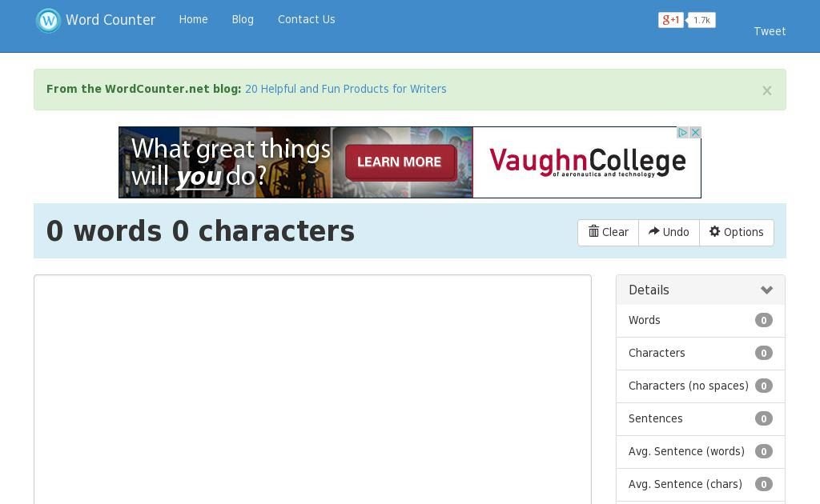Viewport: 820px width, 504px height.
Task: Click the Avg. Sentence (words) row
Action: coord(701,452)
